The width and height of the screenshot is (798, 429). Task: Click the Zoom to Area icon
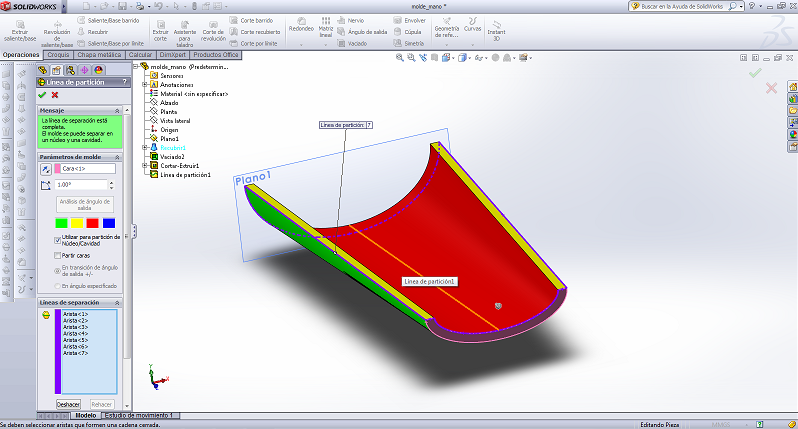pyautogui.click(x=411, y=58)
